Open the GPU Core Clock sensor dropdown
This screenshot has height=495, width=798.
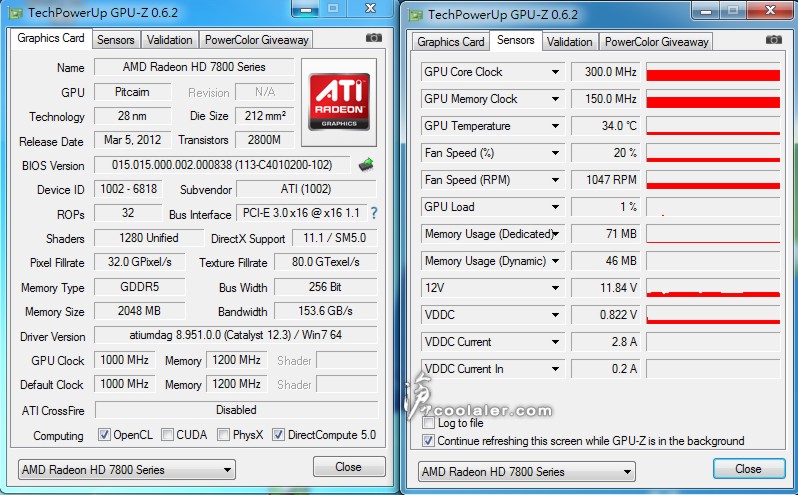555,72
